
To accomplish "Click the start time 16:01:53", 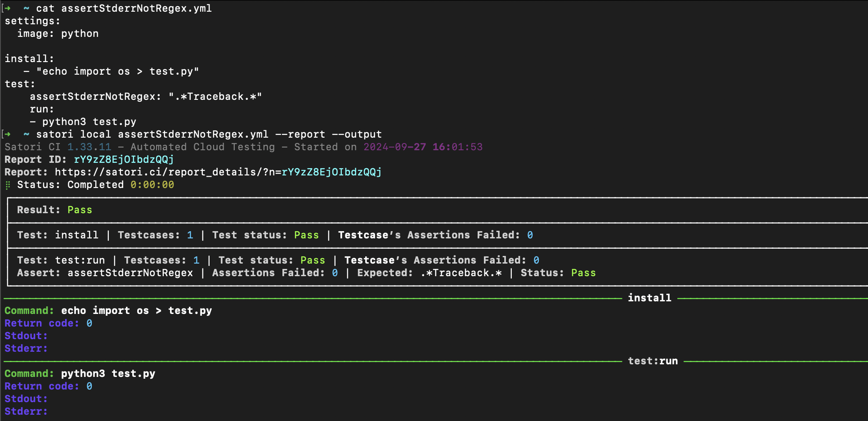I will coord(457,147).
